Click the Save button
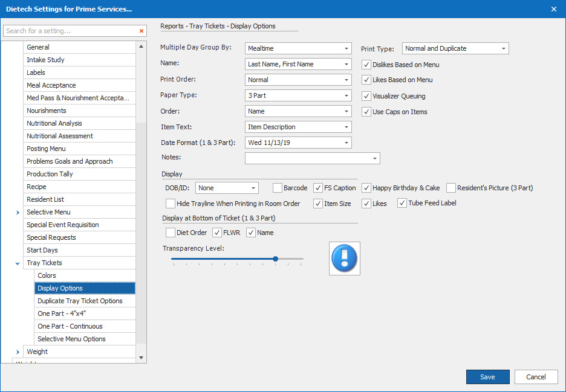Screen dimensions: 566x392 (x=487, y=377)
